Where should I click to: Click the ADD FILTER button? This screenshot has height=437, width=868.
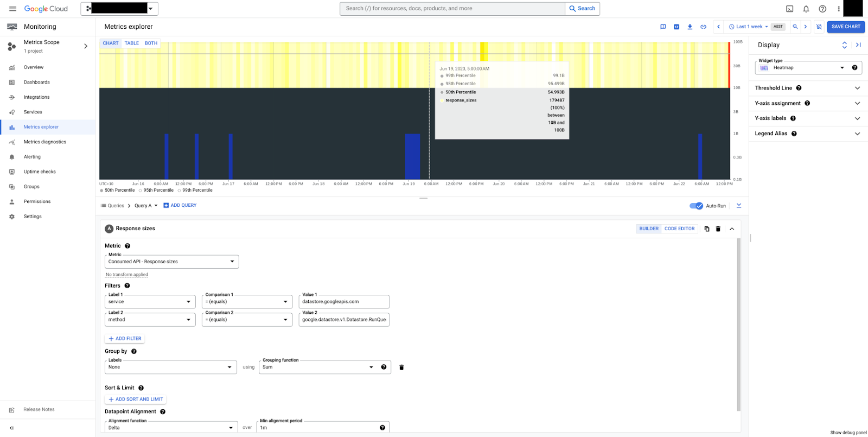(125, 339)
